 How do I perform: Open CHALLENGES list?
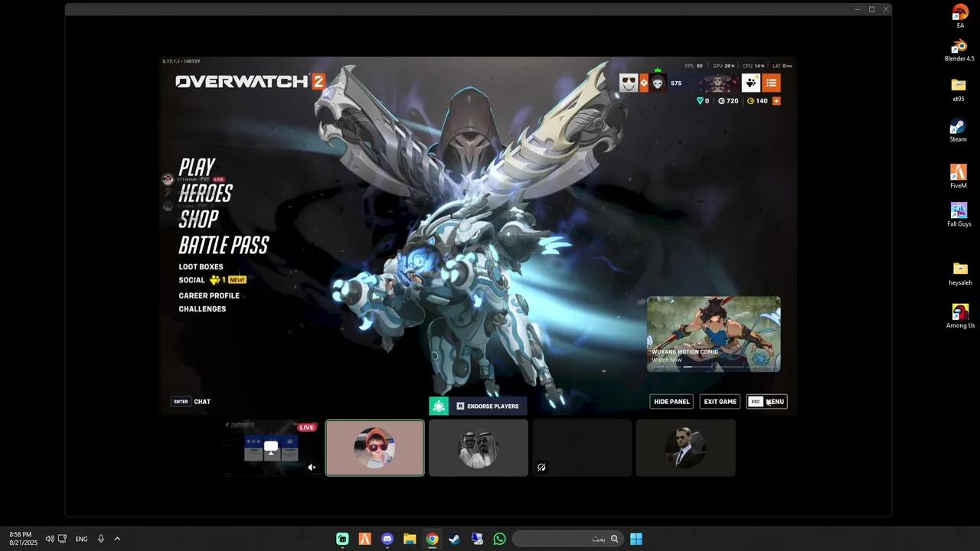(202, 309)
